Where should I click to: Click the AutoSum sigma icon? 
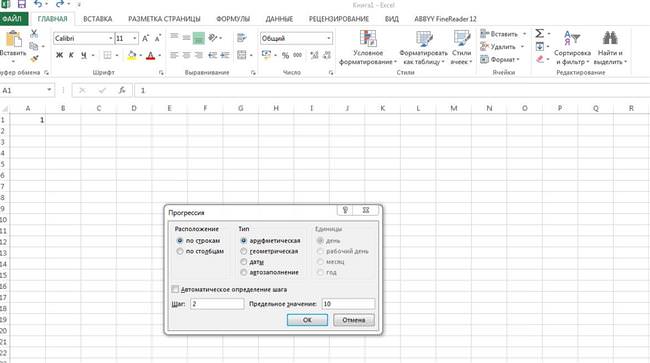tap(539, 33)
